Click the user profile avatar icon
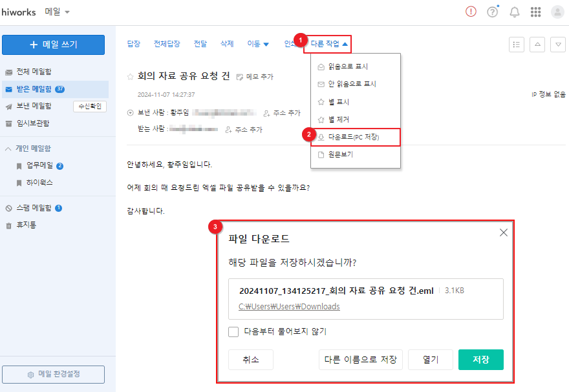The image size is (569, 392). (557, 12)
